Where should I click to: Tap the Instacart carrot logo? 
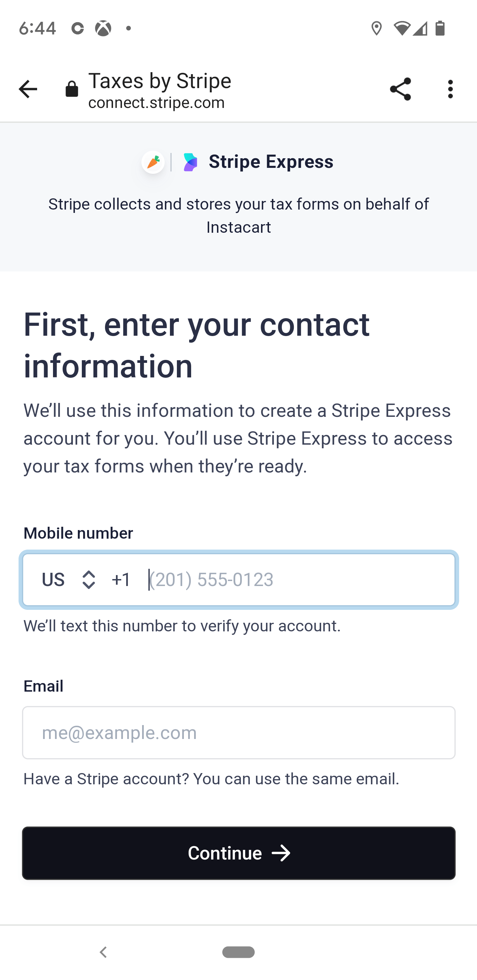click(x=153, y=162)
